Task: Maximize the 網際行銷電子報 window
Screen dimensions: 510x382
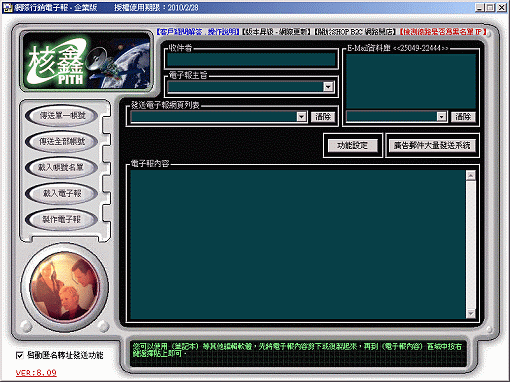Action: pyautogui.click(x=490, y=7)
